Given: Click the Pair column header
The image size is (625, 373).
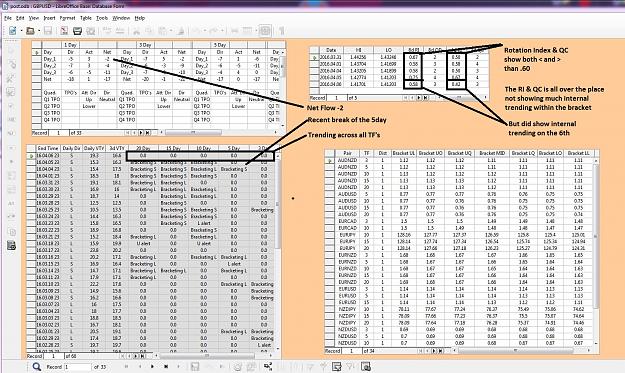Looking at the screenshot, I should pos(347,153).
